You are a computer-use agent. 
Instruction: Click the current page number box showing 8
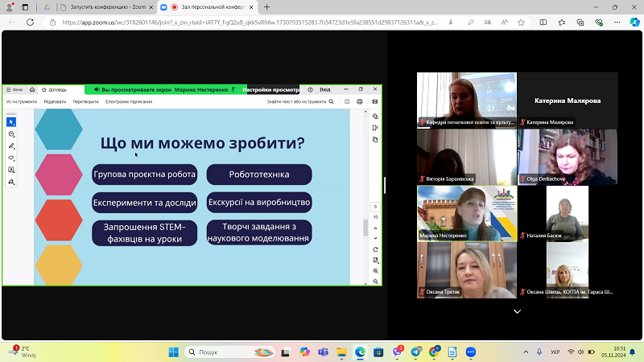tap(375, 207)
